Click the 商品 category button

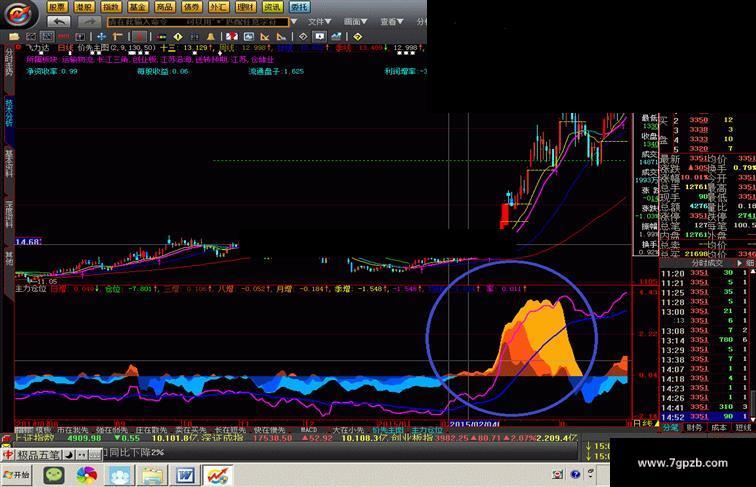tap(165, 7)
